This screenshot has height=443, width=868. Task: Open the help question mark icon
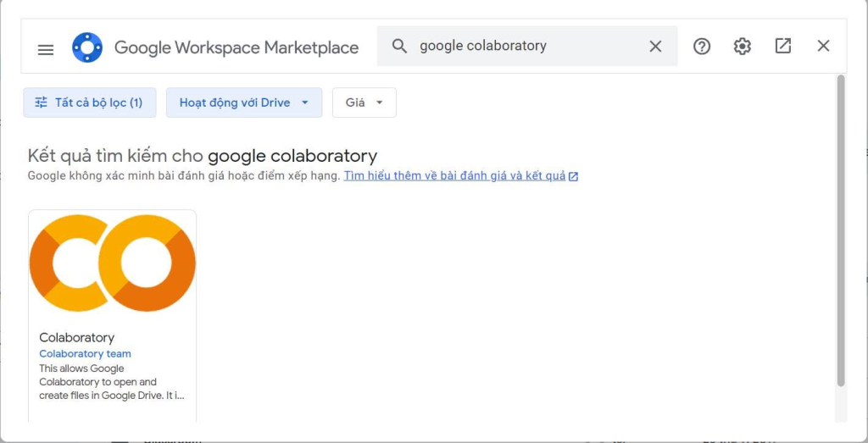(x=701, y=47)
